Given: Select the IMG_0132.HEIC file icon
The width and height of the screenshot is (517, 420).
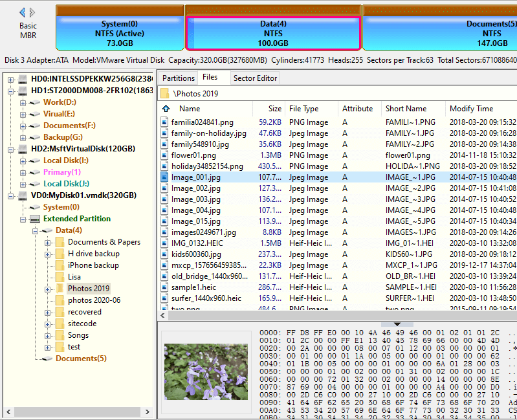Looking at the screenshot, I should (x=165, y=243).
